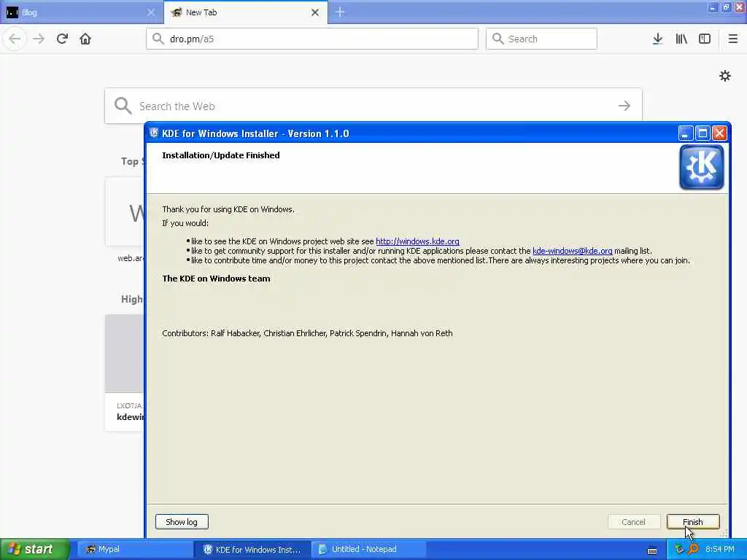Open the downloads arrow icon

pos(657,39)
